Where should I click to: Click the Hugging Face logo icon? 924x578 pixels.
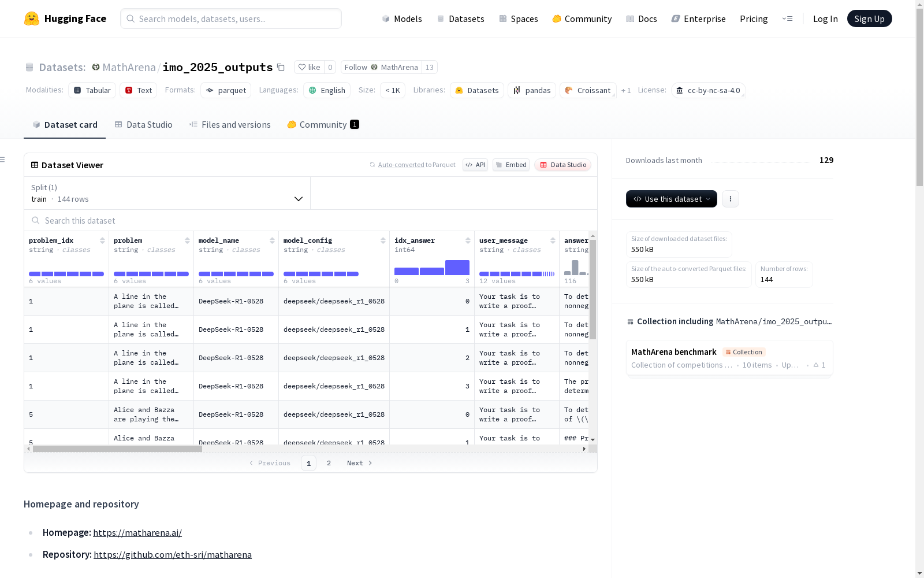[32, 18]
